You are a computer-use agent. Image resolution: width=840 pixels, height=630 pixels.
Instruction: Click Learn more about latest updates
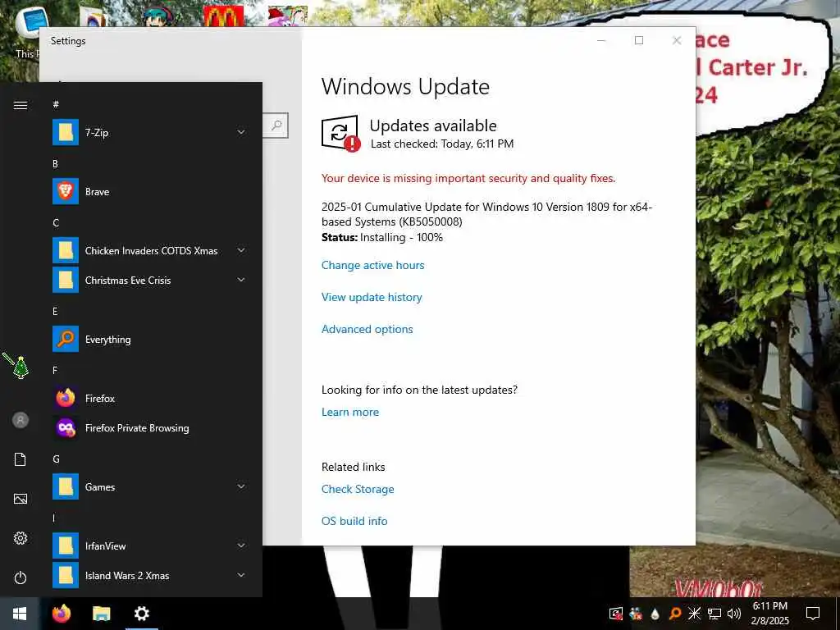(349, 412)
